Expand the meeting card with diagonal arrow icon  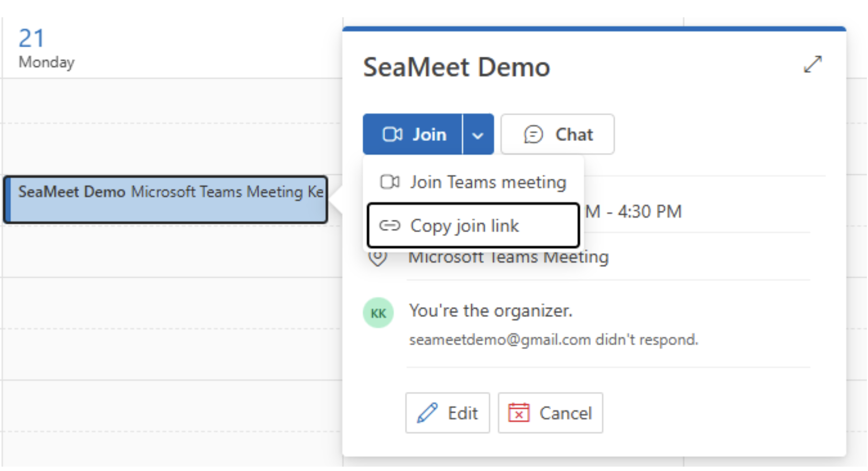[x=813, y=64]
